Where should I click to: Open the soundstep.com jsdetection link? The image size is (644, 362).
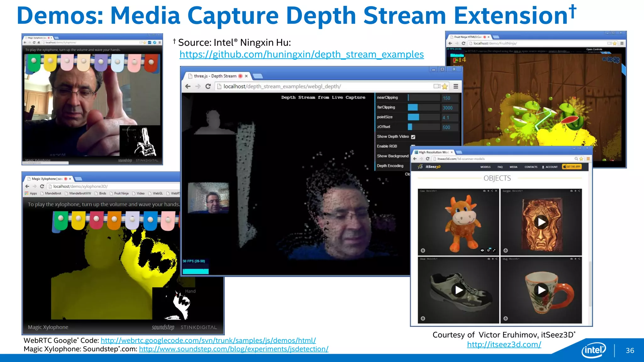tap(234, 349)
